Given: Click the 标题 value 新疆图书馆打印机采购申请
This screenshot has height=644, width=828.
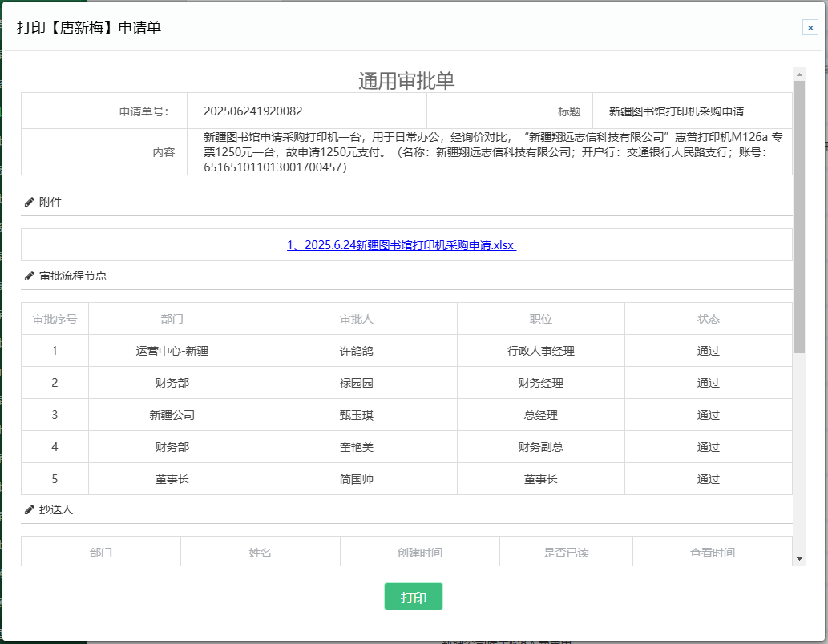Looking at the screenshot, I should [677, 111].
